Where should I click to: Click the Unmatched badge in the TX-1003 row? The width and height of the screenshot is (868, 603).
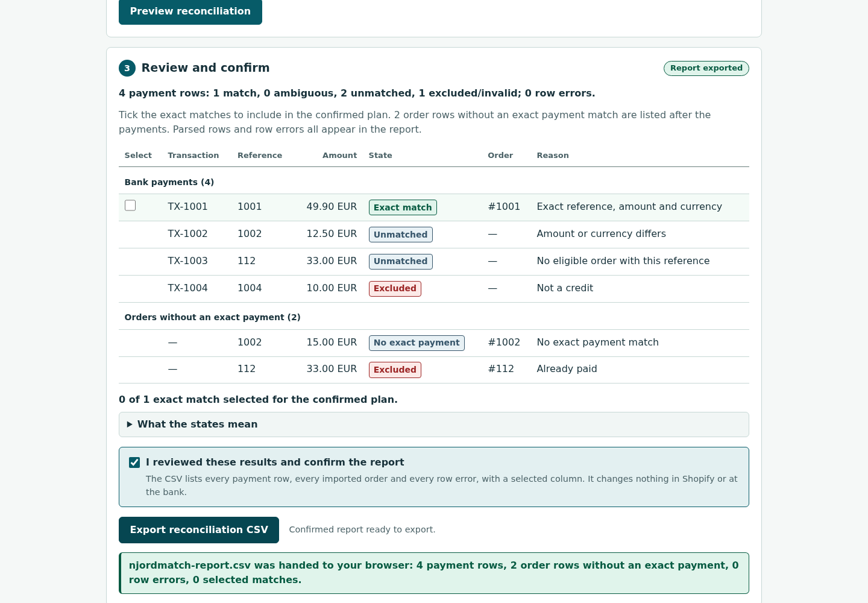tap(400, 262)
